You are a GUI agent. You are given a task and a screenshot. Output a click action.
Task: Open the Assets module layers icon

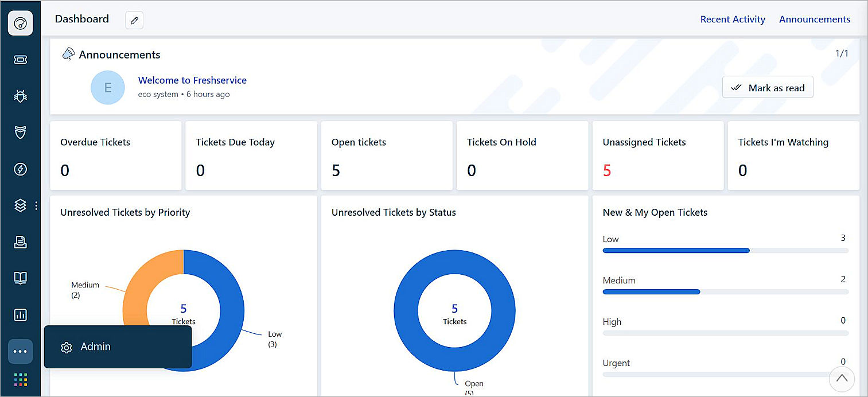[x=20, y=205]
